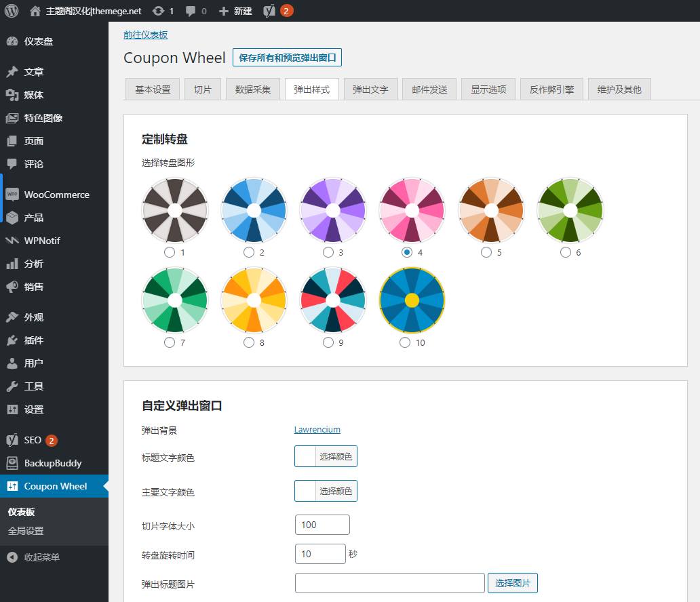Click the 转盘旋转时间 input field
Viewport: 700px width, 602px height.
tap(320, 554)
